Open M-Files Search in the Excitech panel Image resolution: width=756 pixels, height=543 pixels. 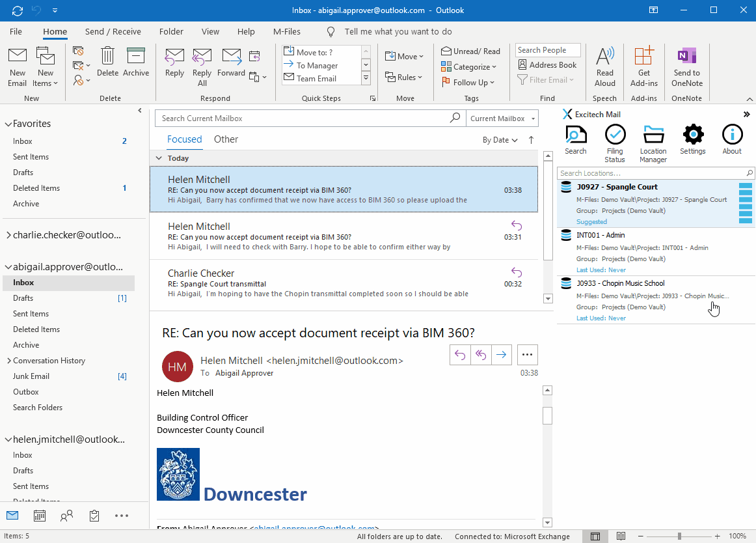pos(576,138)
